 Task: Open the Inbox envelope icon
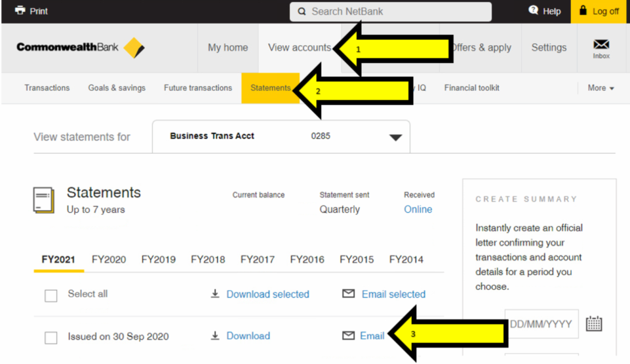pos(601,44)
